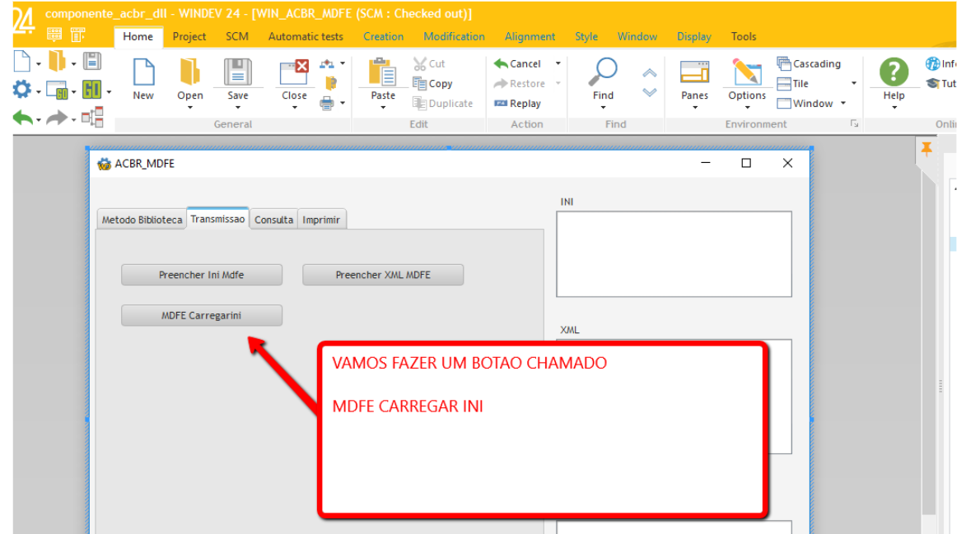The height and width of the screenshot is (534, 980).
Task: Switch to Imprimir tab
Action: pyautogui.click(x=321, y=220)
